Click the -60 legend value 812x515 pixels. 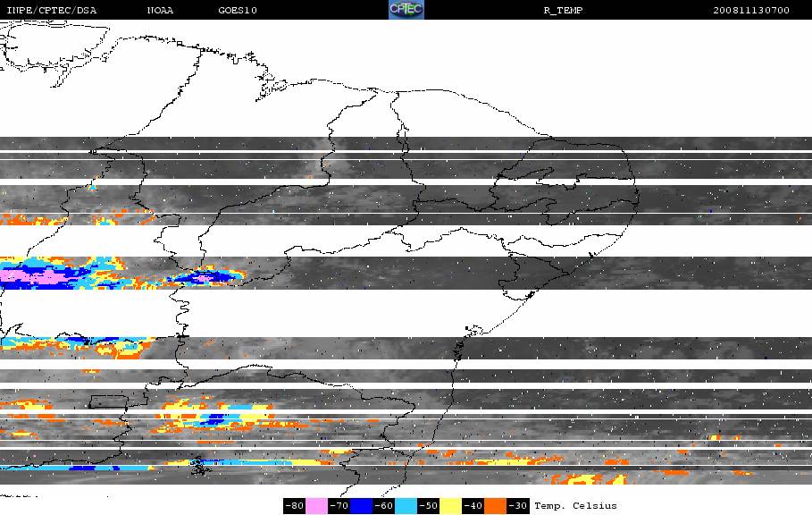(383, 506)
